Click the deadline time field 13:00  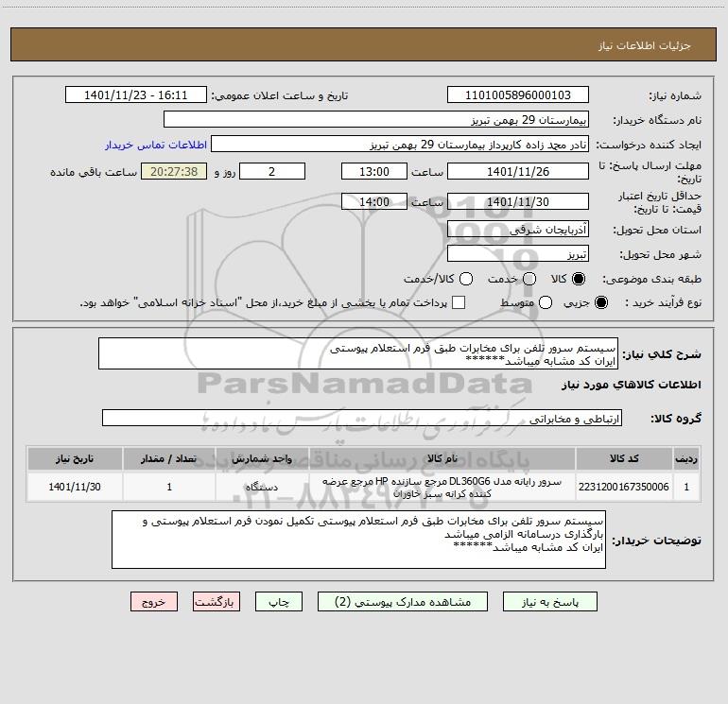374,171
